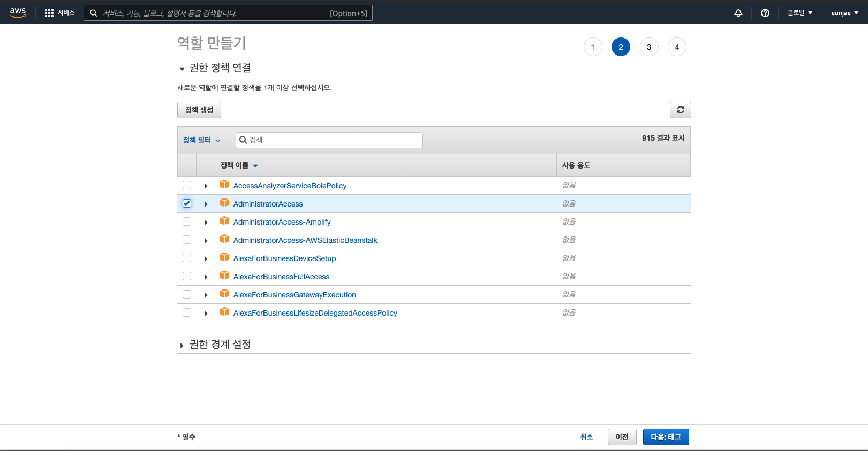Go to wizard step 1

pos(593,47)
